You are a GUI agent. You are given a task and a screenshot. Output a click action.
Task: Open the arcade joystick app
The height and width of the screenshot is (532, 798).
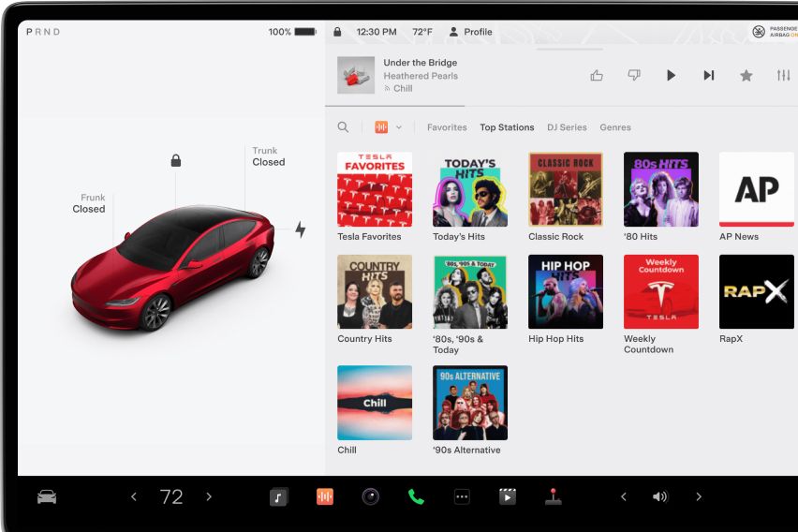click(x=554, y=497)
